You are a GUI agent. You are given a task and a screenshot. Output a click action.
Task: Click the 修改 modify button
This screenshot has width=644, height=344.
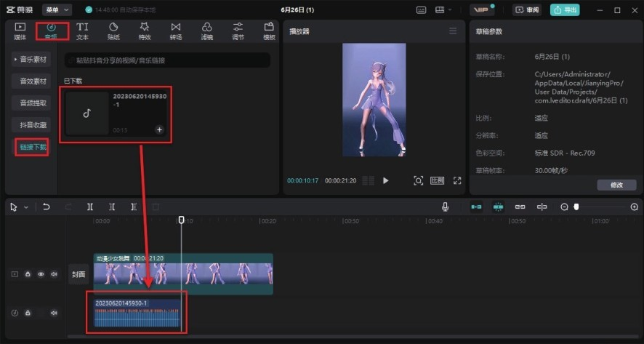[616, 185]
